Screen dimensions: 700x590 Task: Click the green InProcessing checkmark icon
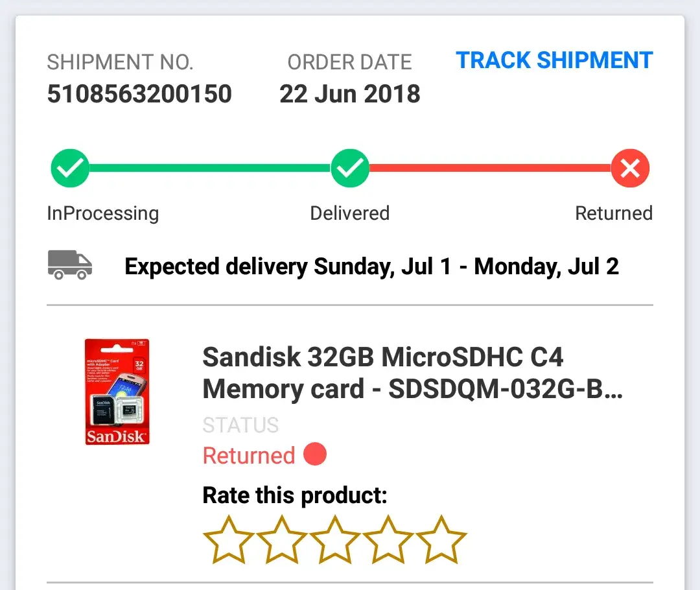70,169
